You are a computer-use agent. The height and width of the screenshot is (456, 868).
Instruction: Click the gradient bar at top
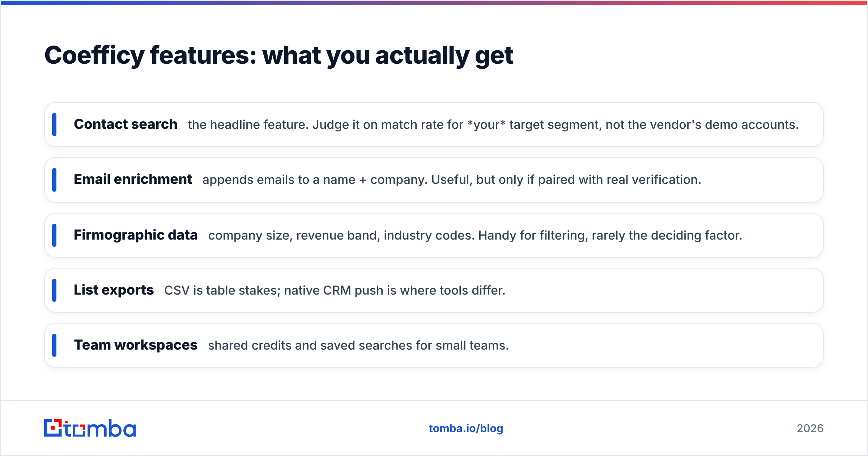pos(434,3)
